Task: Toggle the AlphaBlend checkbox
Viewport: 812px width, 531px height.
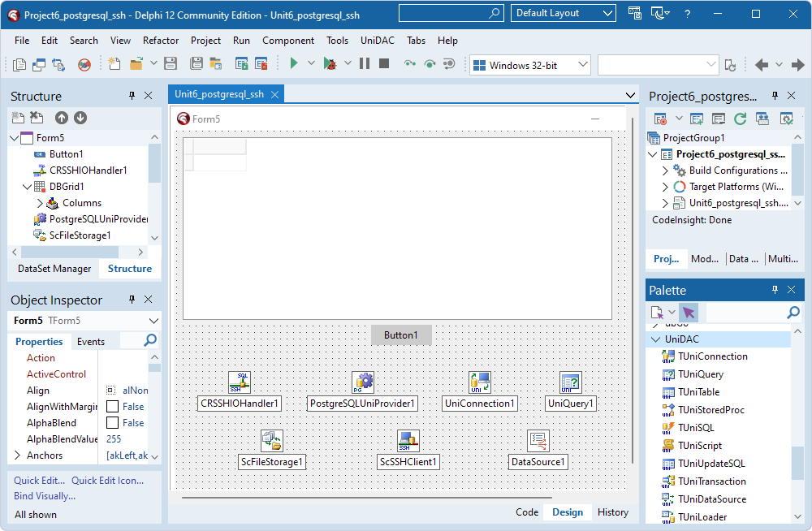Action: pyautogui.click(x=113, y=423)
